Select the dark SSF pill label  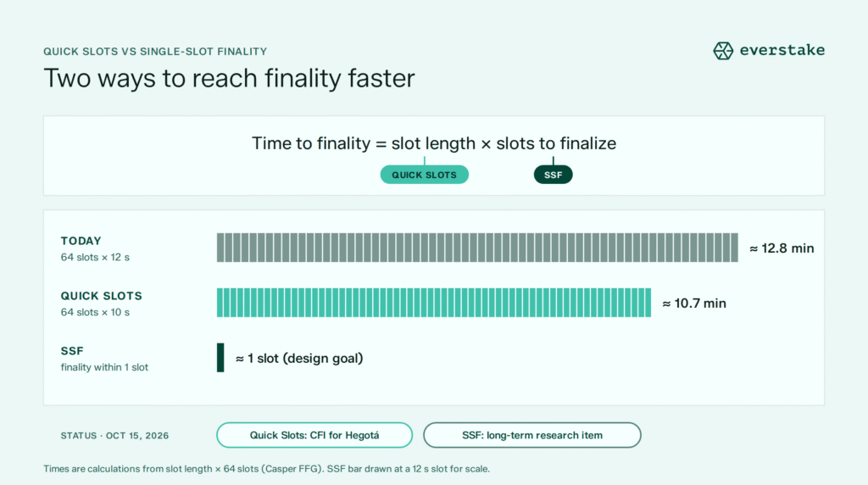pos(553,175)
